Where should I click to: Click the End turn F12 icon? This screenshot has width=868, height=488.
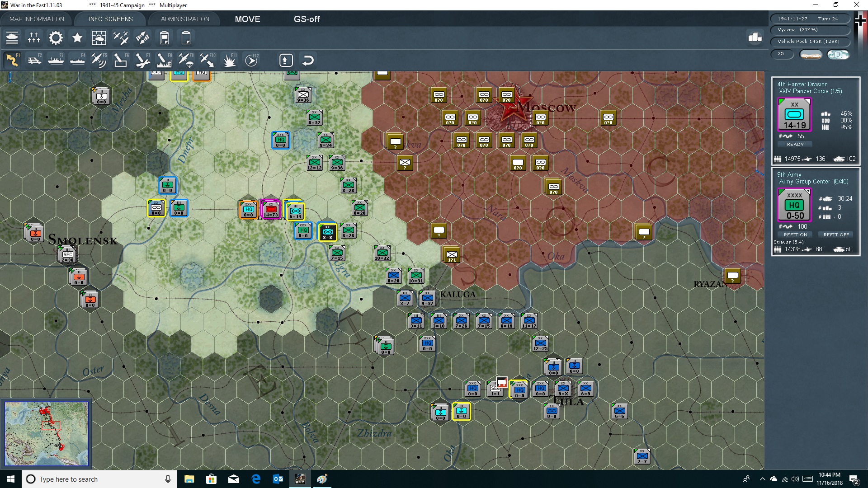pyautogui.click(x=251, y=60)
